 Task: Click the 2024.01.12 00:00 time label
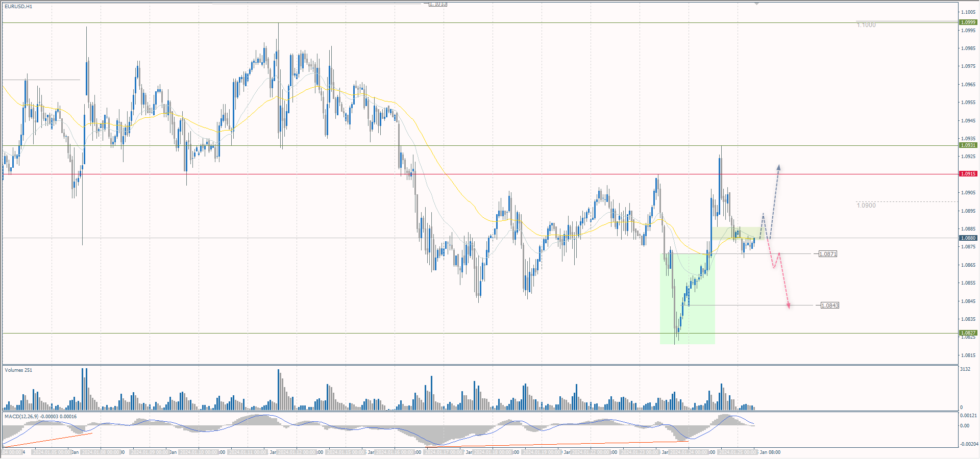(297, 452)
